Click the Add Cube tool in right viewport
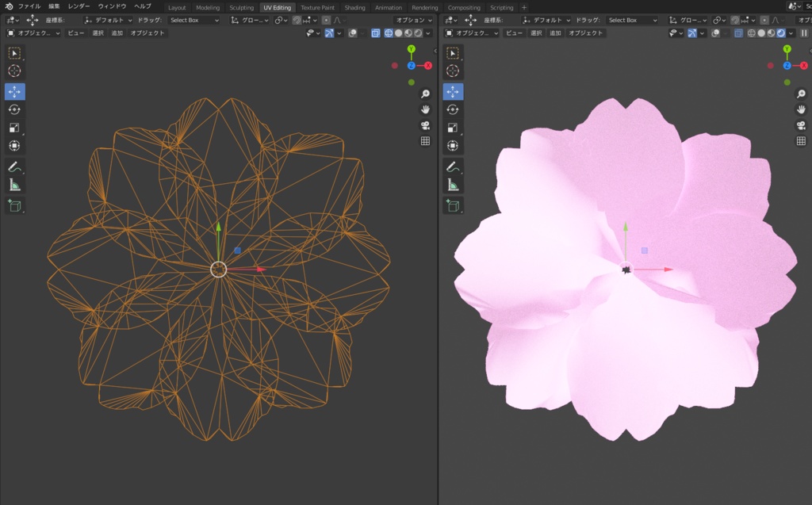Image resolution: width=812 pixels, height=505 pixels. tap(454, 205)
